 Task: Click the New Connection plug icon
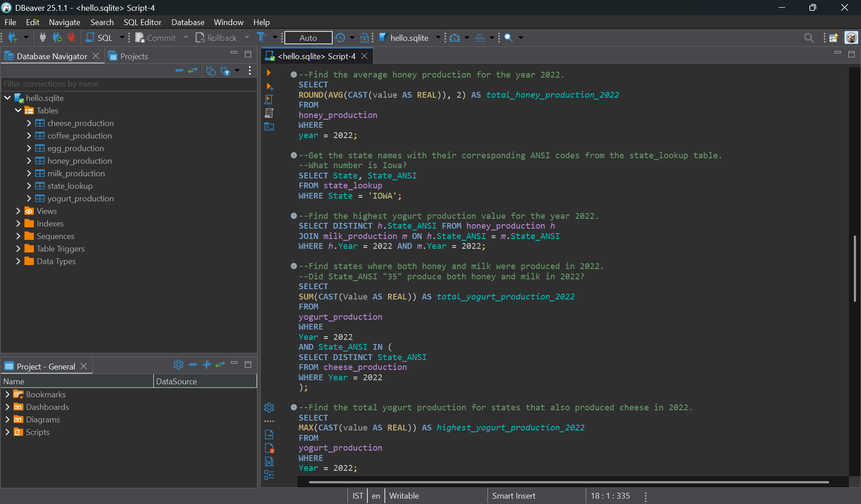tap(12, 38)
